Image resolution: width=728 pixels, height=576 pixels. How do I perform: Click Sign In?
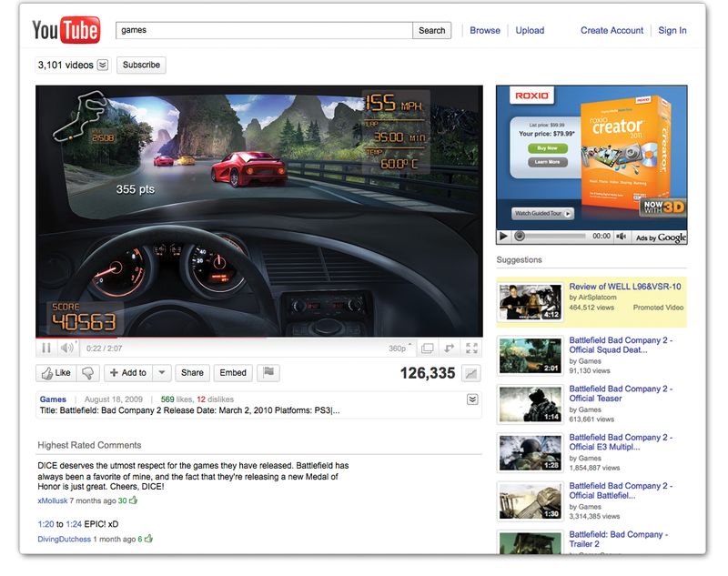pyautogui.click(x=672, y=31)
